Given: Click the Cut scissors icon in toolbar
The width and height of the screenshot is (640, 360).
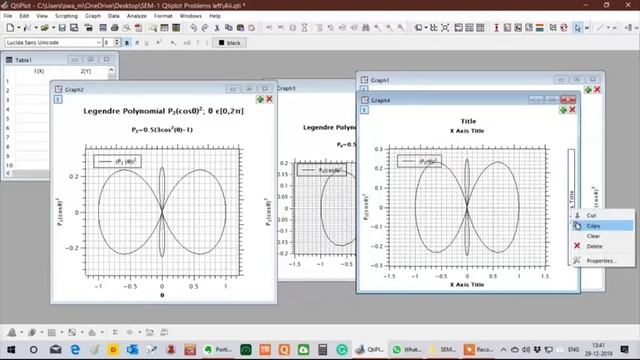Looking at the screenshot, I should (217, 28).
